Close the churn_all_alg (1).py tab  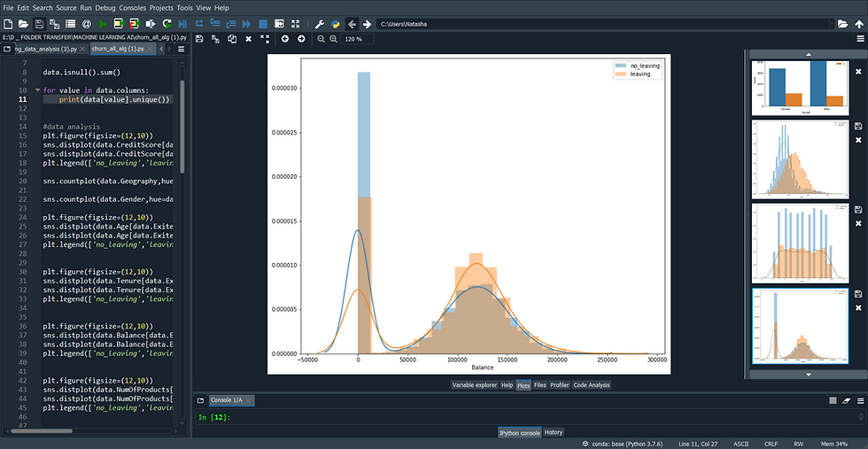coord(151,50)
